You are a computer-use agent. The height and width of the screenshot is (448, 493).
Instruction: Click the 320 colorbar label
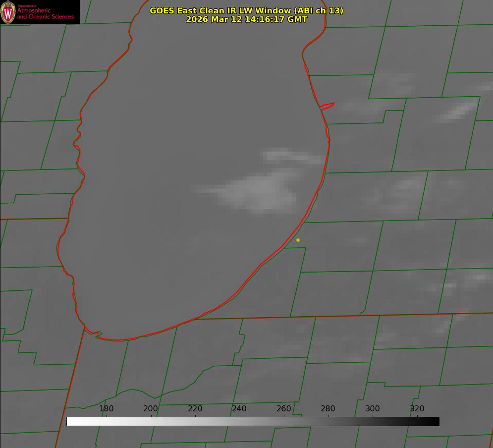coord(417,408)
